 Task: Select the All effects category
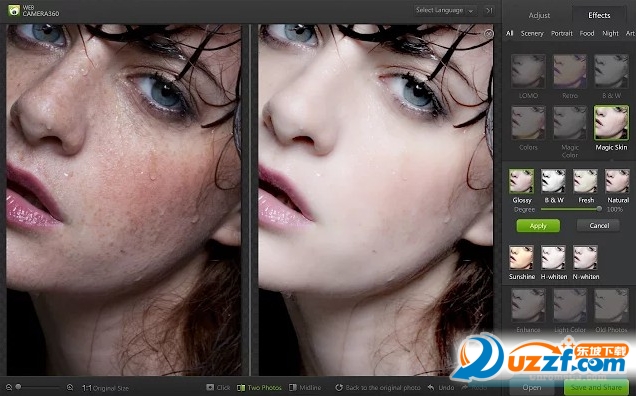pos(509,33)
